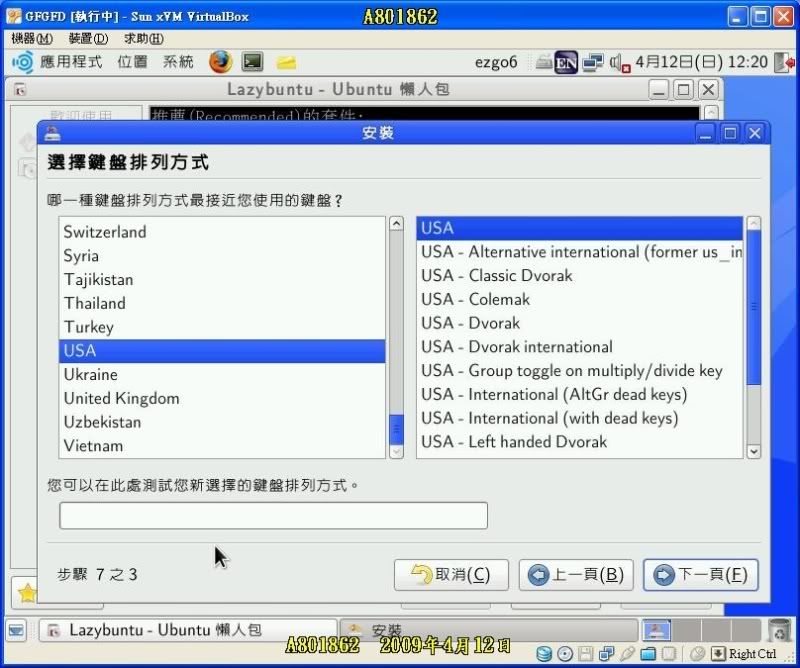Click the variant list scrollbar thumb
Viewport: 800px width, 668px height.
click(754, 307)
